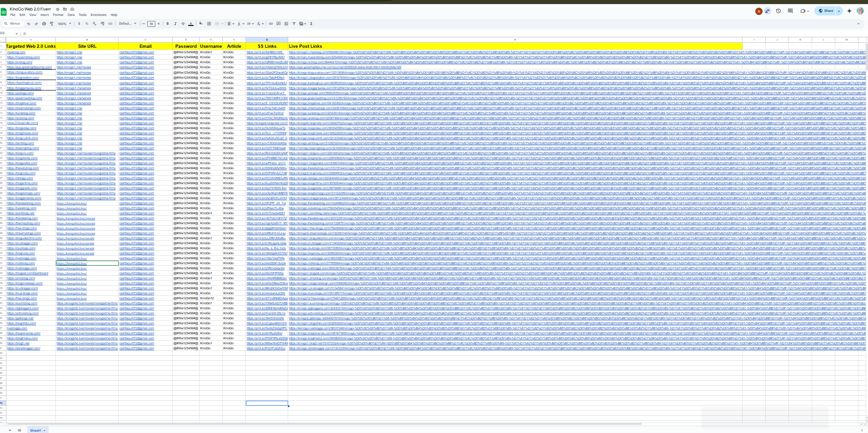Select the Targeted Web 2.0 Links header cell

tap(31, 46)
